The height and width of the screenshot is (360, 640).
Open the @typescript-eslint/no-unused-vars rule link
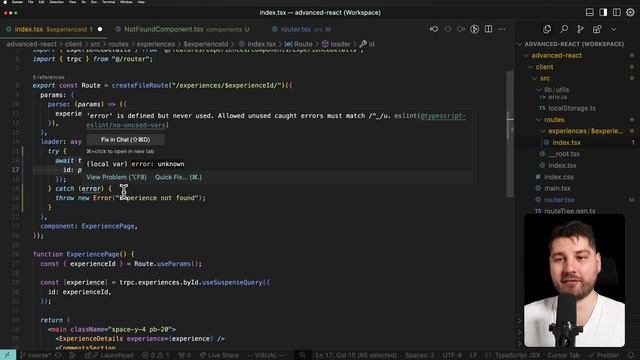276,120
